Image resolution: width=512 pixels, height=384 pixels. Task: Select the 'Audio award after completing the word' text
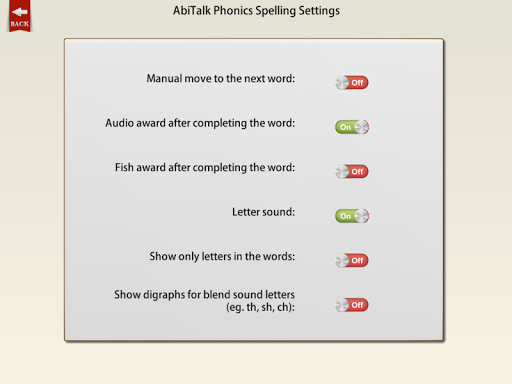pos(200,123)
